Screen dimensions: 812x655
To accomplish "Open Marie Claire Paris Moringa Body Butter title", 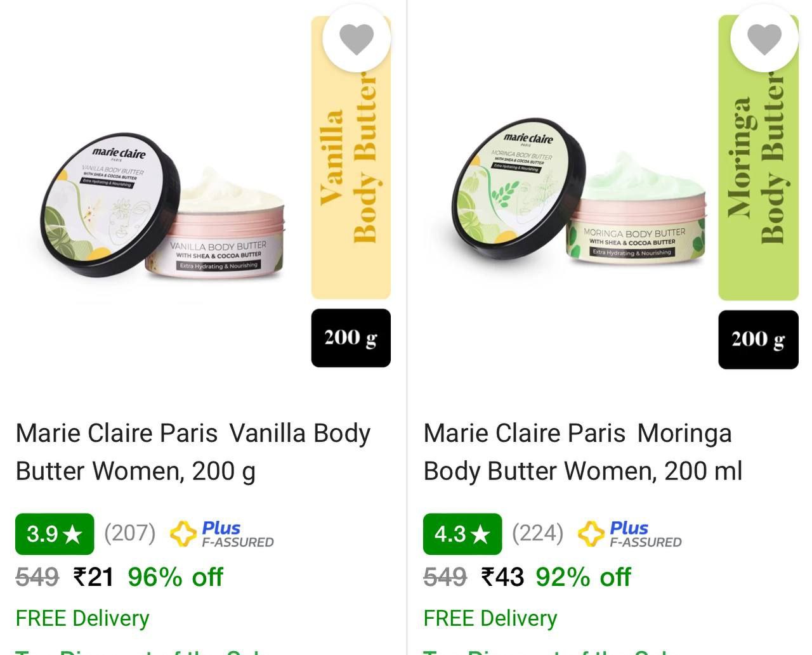I will pos(582,452).
